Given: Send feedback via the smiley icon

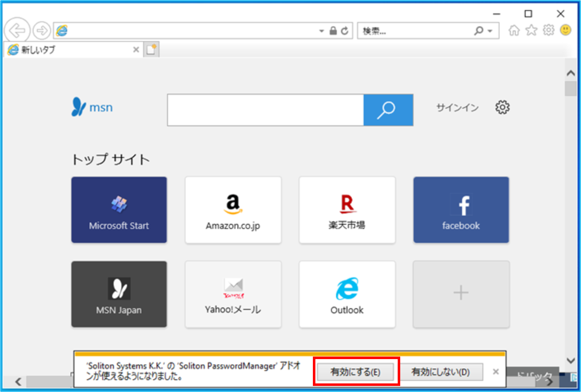Looking at the screenshot, I should (566, 30).
